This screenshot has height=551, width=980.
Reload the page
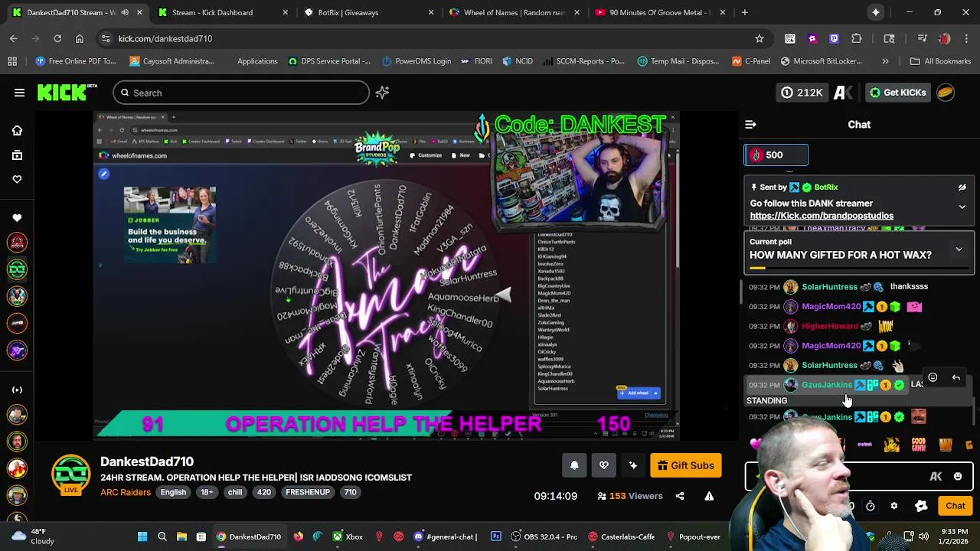tap(57, 38)
